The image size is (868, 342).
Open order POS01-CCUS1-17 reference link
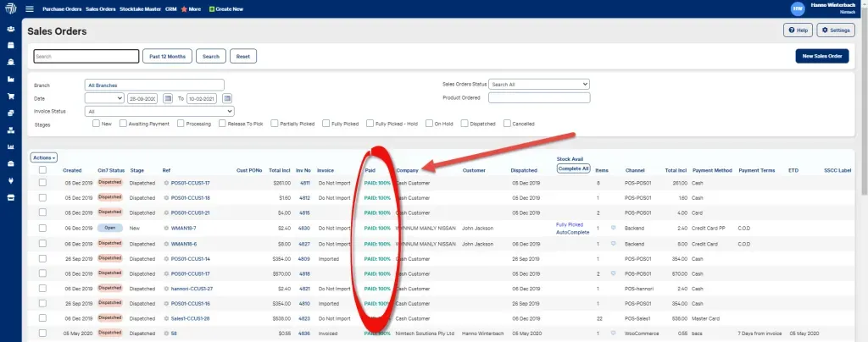[x=190, y=183]
